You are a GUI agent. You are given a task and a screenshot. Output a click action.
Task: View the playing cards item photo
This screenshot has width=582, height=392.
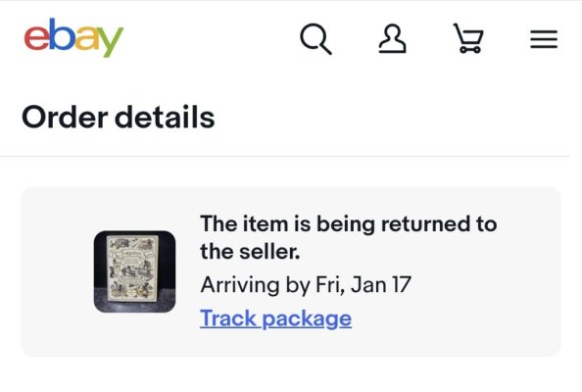135,271
